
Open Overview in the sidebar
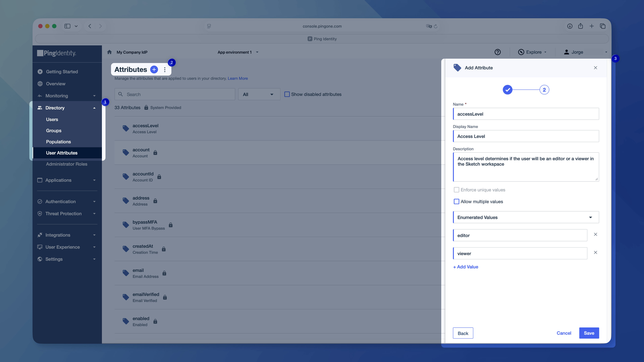(x=56, y=84)
